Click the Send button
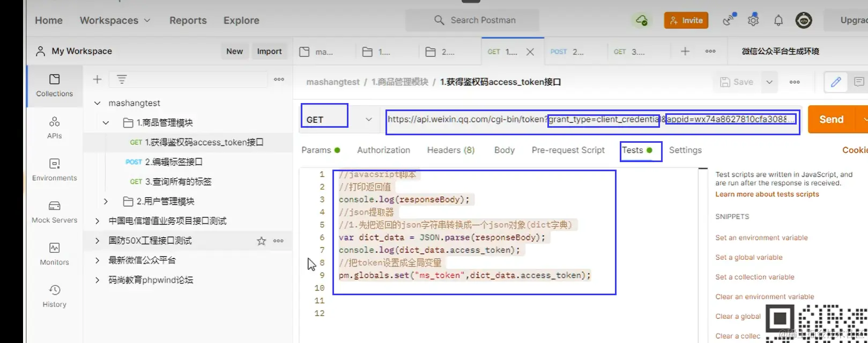 tap(832, 119)
